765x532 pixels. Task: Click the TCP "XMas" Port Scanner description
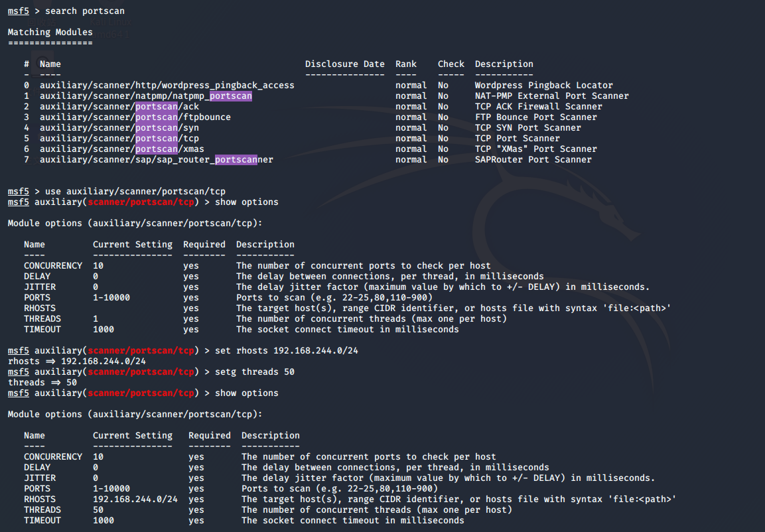(535, 149)
